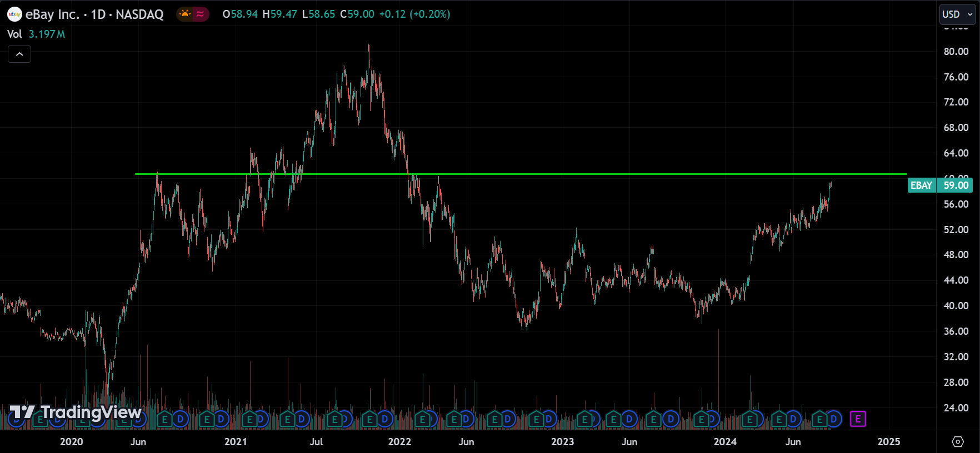The width and height of the screenshot is (980, 453).
Task: Click the 2022 label on the time axis
Action: coord(399,442)
